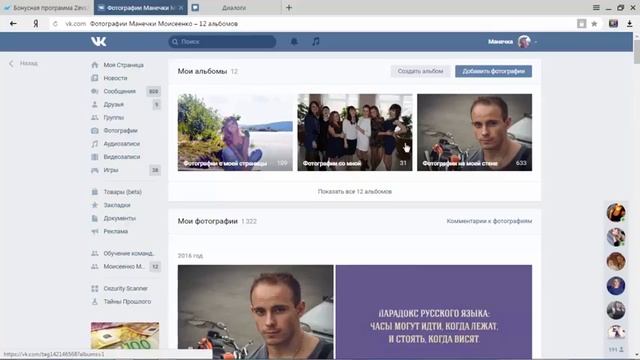This screenshot has width=640, height=360.
Task: Open Товары (beta) in sidebar
Action: click(x=122, y=192)
